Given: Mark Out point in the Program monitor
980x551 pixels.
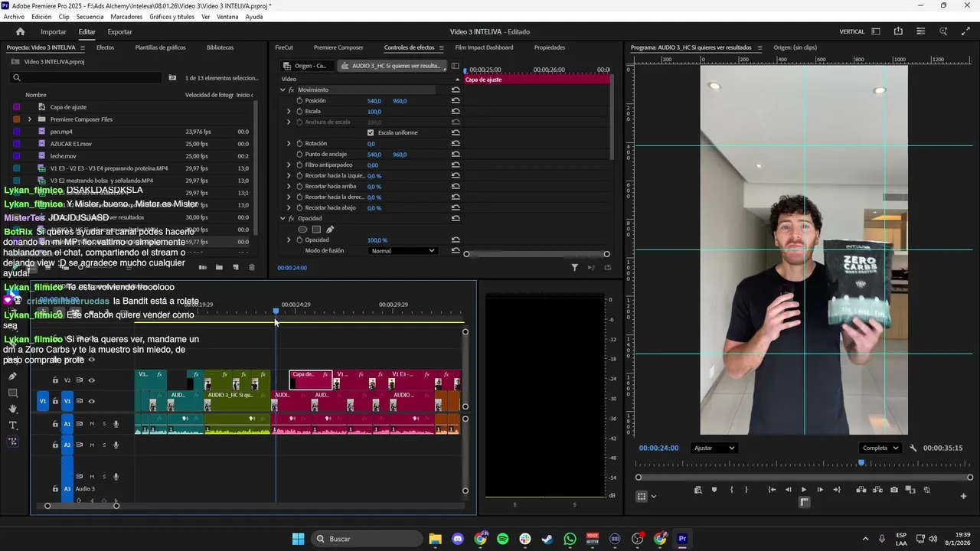Looking at the screenshot, I should point(746,490).
